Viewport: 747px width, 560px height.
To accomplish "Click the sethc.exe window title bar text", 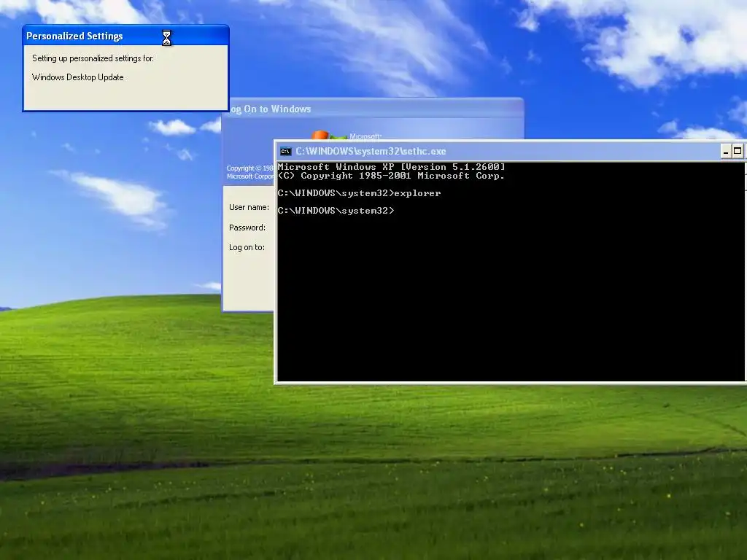I will coord(371,152).
